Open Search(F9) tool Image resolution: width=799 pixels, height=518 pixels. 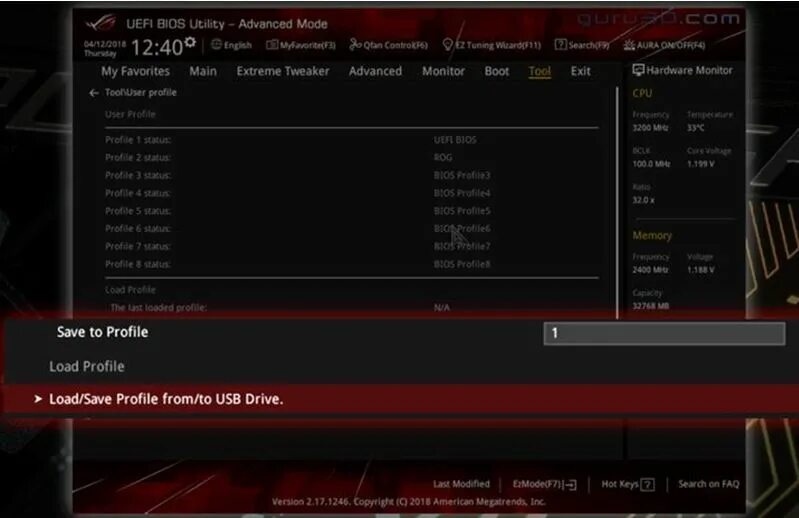[x=582, y=45]
